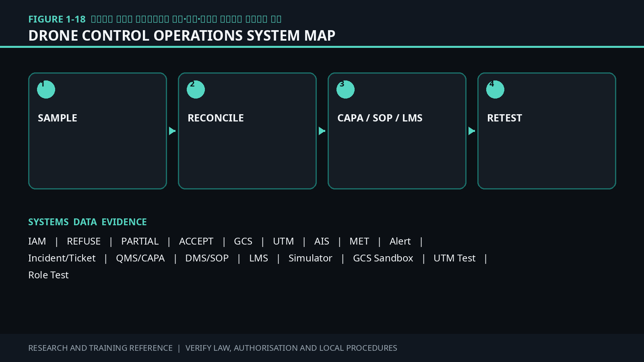Click the step 1 badge on the SAMPLE card

[x=46, y=89]
